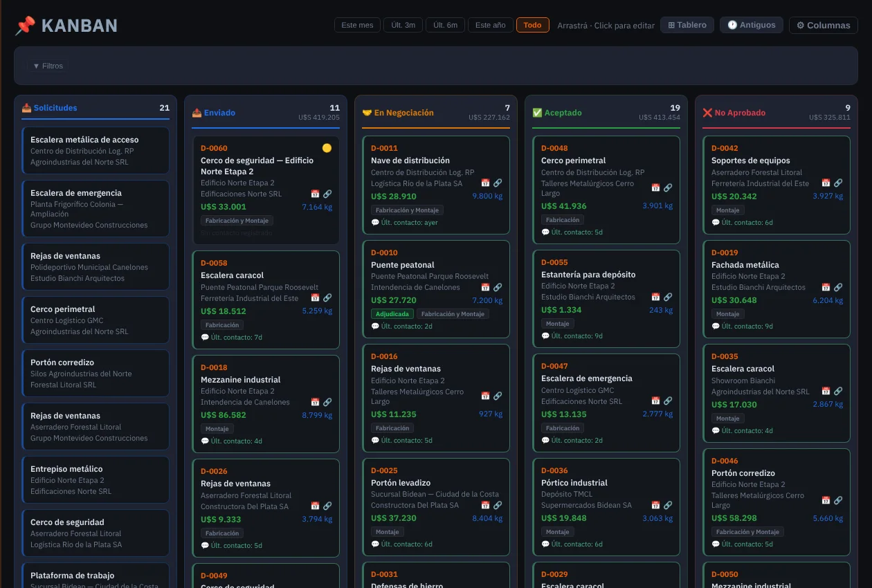Click 'Últ. contacto: ayer' on card D-0011
This screenshot has width=872, height=588.
(404, 223)
